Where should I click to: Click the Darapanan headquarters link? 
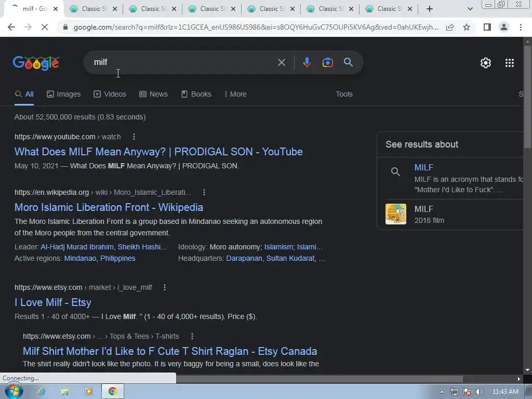tap(244, 258)
